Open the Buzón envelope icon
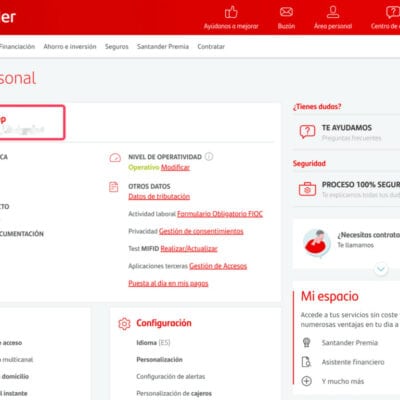 point(286,12)
